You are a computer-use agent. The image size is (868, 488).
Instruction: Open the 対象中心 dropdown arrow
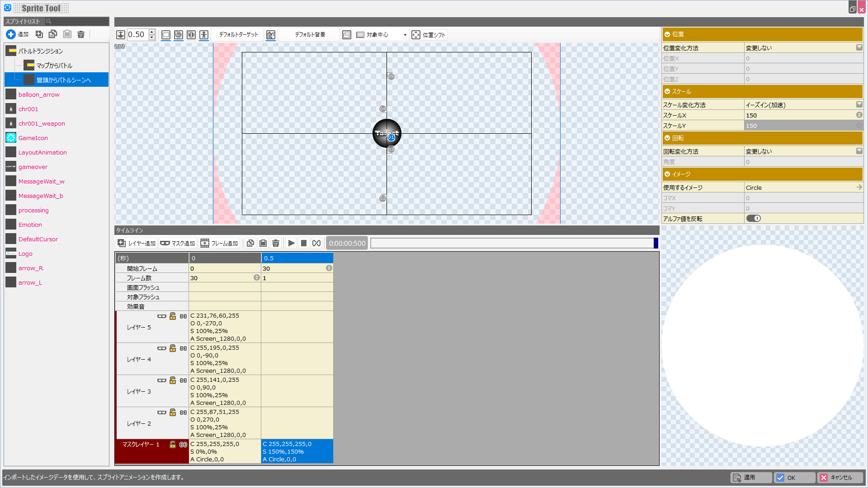[x=405, y=35]
